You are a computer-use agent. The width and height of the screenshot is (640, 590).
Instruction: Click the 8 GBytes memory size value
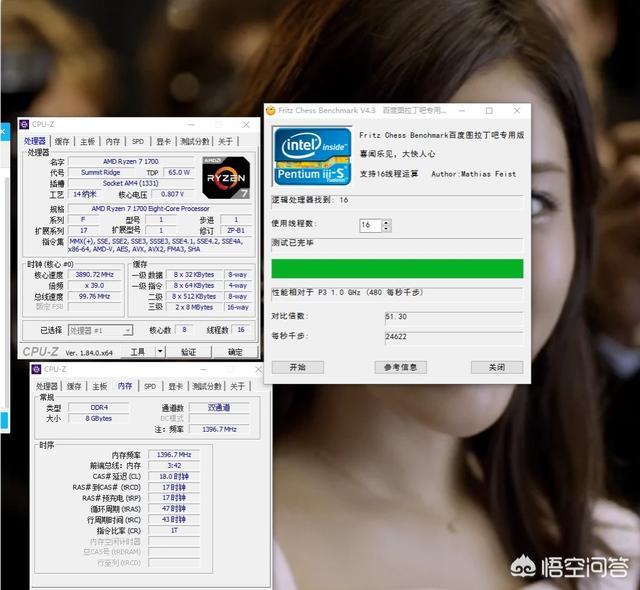click(99, 419)
